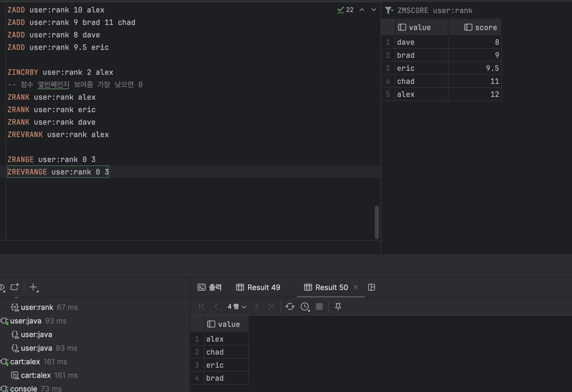Click the new session icon with plus
572x392 pixels.
pyautogui.click(x=15, y=287)
